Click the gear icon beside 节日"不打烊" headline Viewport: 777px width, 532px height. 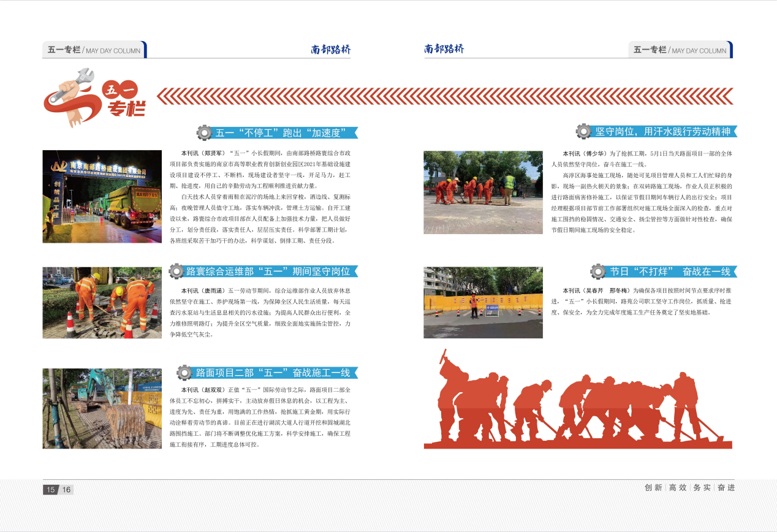tap(599, 271)
